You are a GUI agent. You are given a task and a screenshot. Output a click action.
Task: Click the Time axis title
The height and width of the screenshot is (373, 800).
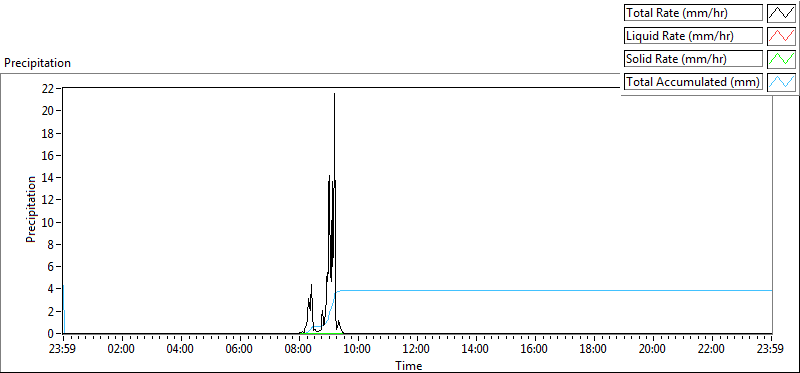click(409, 365)
